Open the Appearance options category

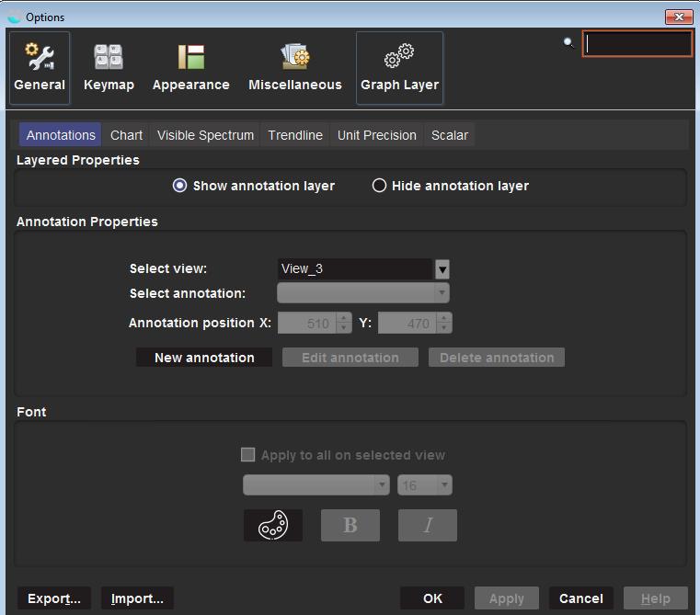click(190, 68)
